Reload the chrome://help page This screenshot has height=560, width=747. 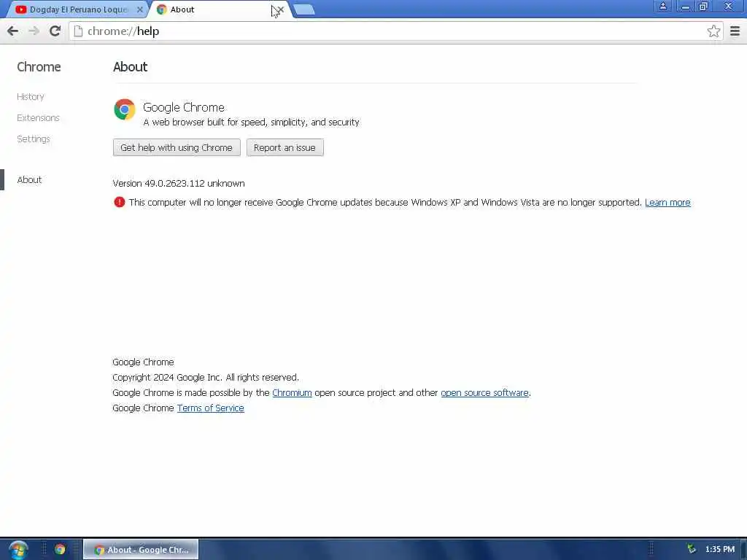click(x=55, y=31)
